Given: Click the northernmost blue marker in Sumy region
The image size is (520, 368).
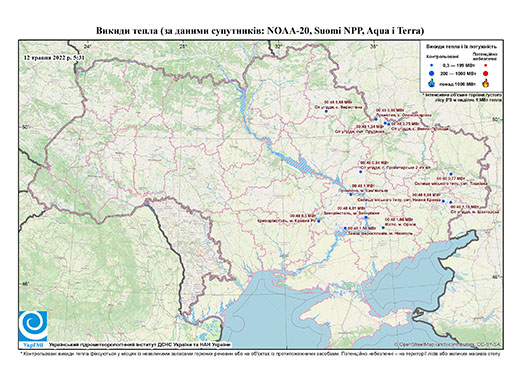Looking at the screenshot, I should [326, 111].
